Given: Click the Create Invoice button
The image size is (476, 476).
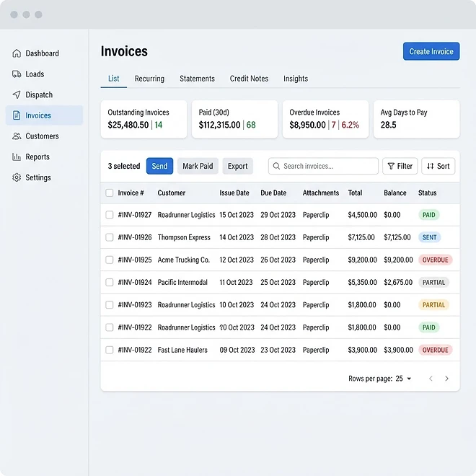Looking at the screenshot, I should (x=431, y=51).
